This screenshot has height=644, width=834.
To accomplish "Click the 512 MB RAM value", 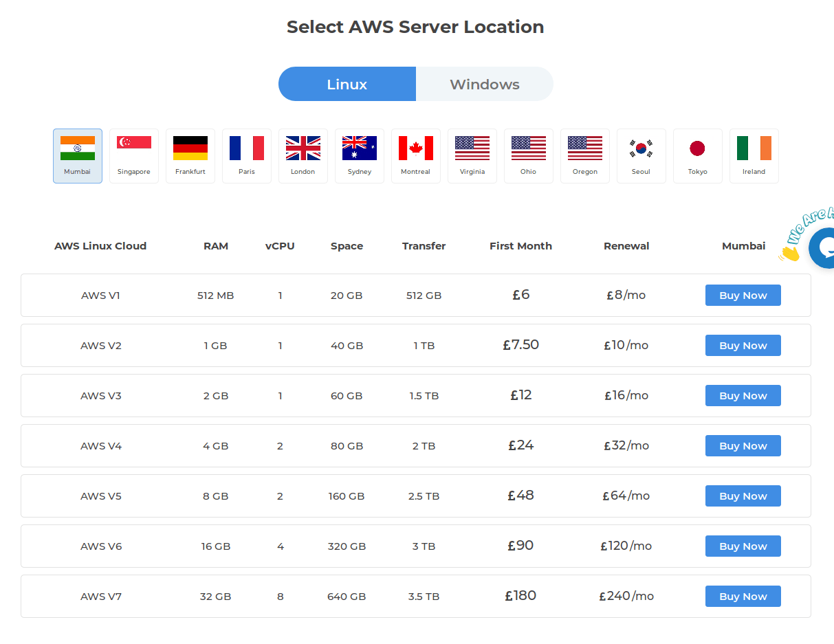I will [216, 296].
